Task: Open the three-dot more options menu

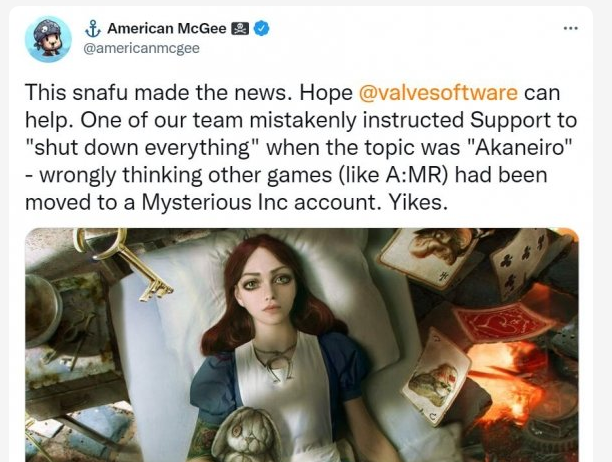Action: click(570, 28)
